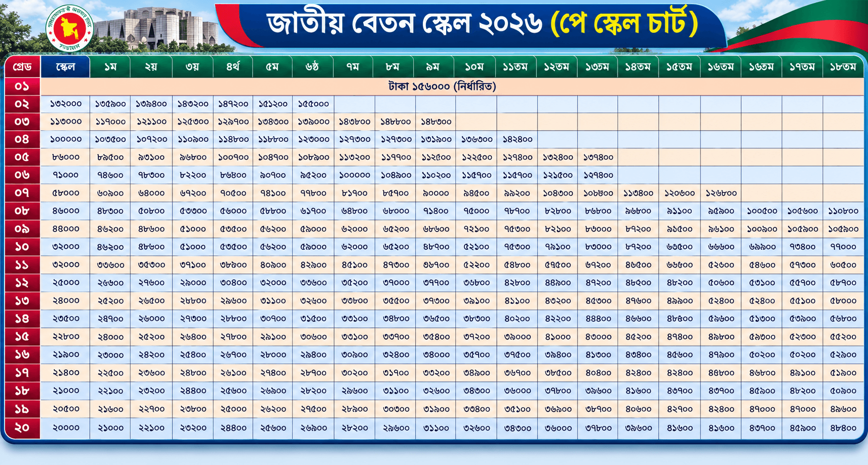Viewport: 868px width, 465px height.
Task: Select the 'গ্রেড' header cell
Action: pyautogui.click(x=22, y=67)
